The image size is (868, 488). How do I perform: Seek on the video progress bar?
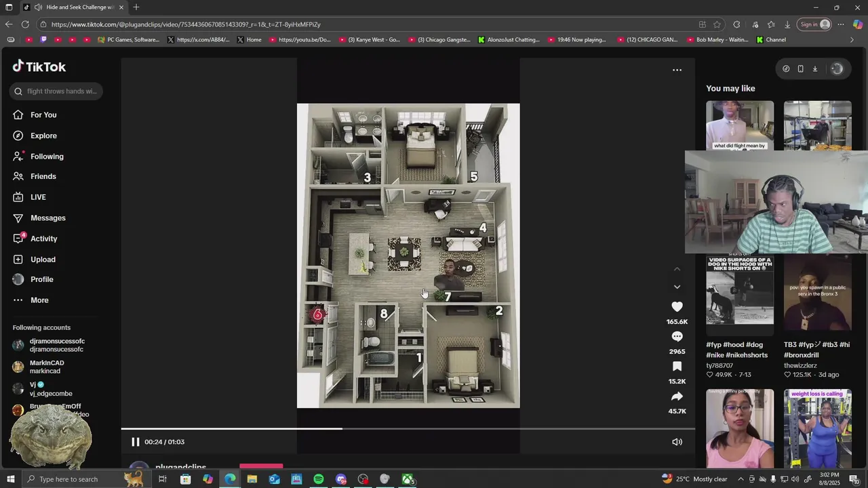[x=408, y=428]
